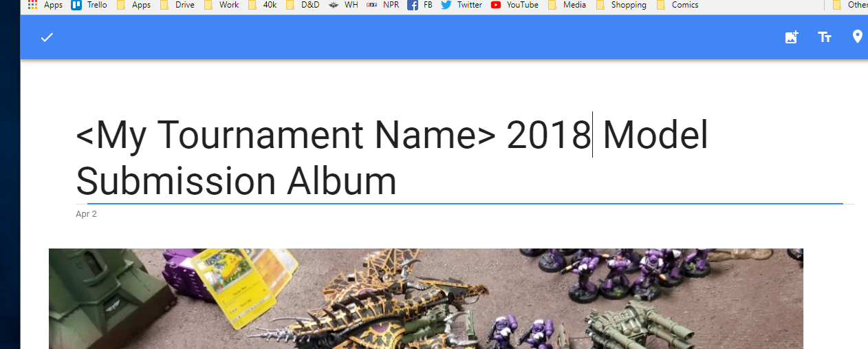Open the Trello bookmark
This screenshot has height=349, width=868.
[x=89, y=5]
